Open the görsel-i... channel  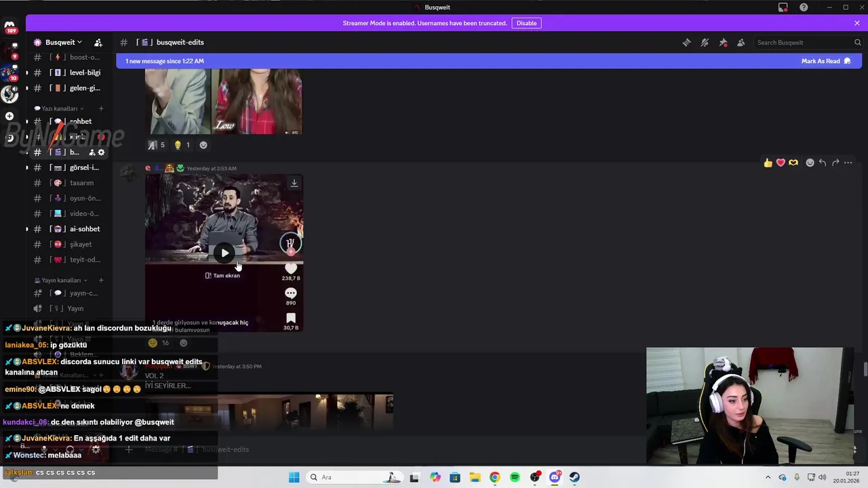[x=69, y=167]
